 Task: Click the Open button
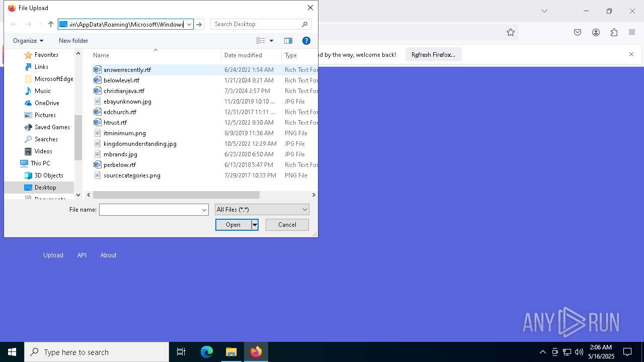(x=233, y=225)
